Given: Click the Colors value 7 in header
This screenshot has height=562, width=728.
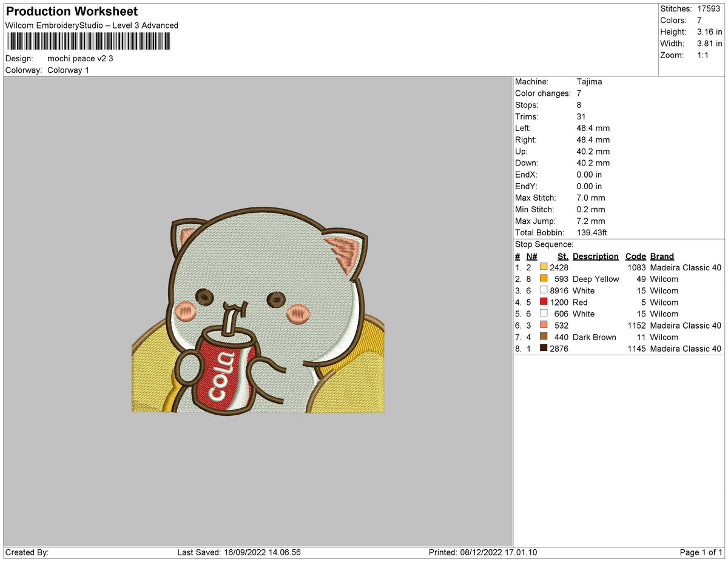Looking at the screenshot, I should pyautogui.click(x=700, y=20).
